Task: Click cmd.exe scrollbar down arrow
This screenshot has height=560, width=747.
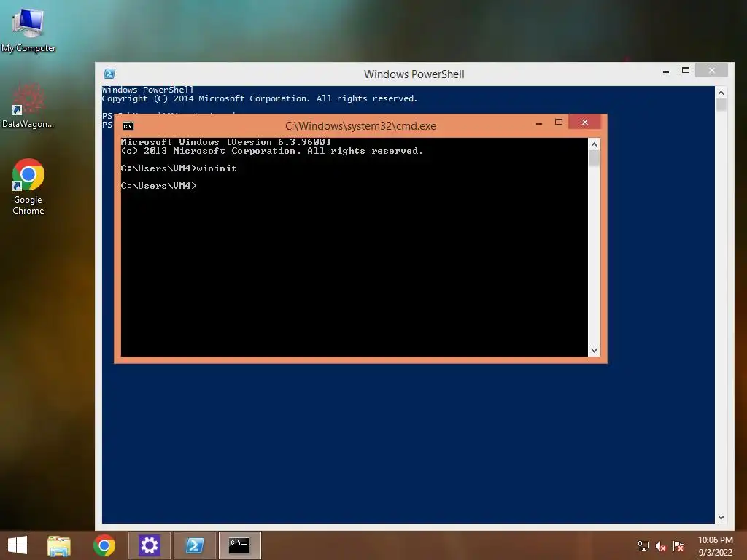Action: [x=594, y=351]
